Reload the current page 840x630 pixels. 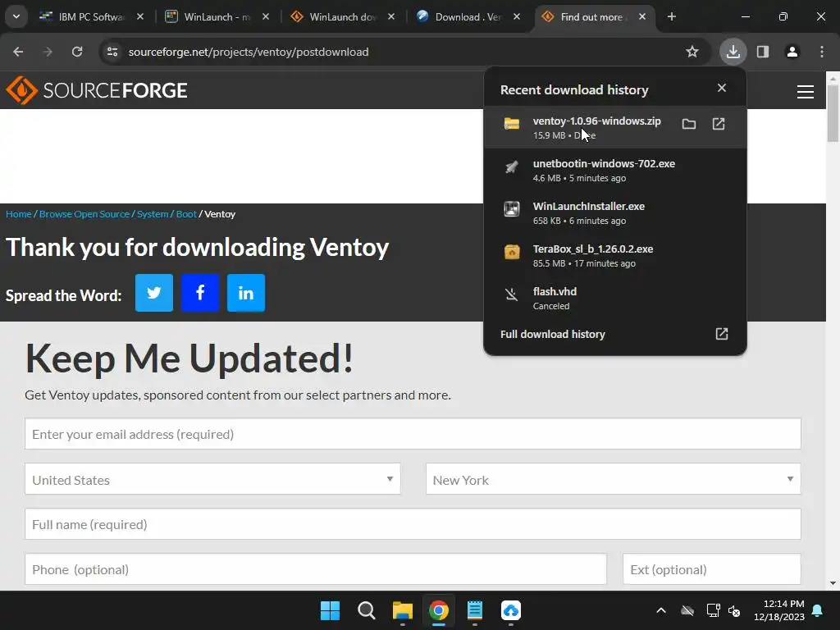[77, 52]
